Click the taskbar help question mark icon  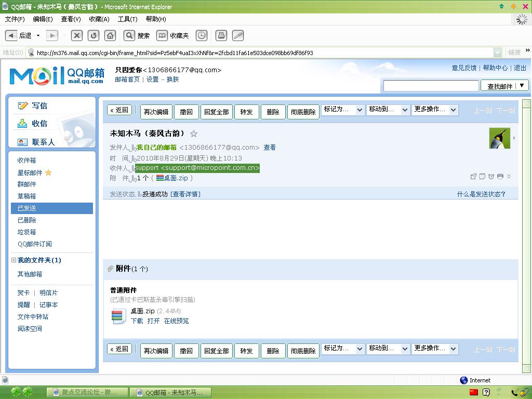[486, 392]
